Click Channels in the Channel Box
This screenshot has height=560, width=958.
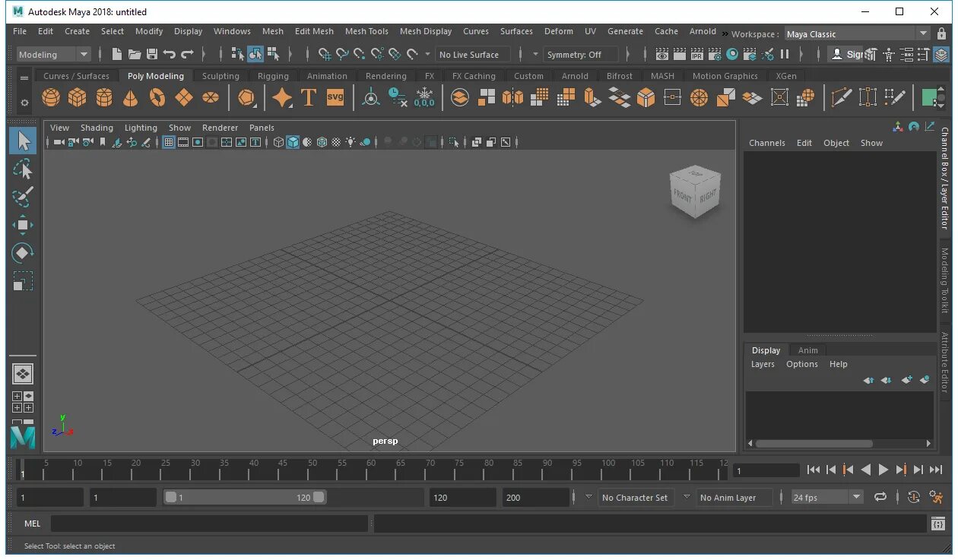click(x=767, y=143)
